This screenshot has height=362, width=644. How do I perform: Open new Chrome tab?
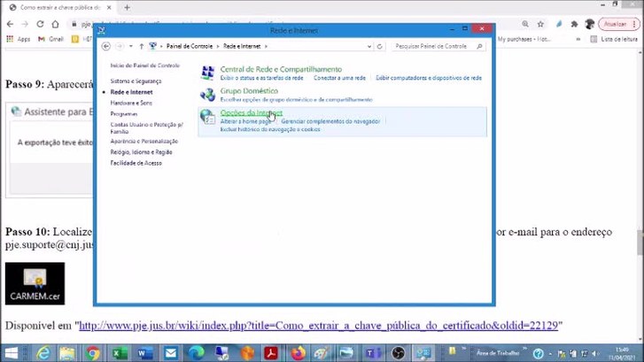pyautogui.click(x=127, y=7)
